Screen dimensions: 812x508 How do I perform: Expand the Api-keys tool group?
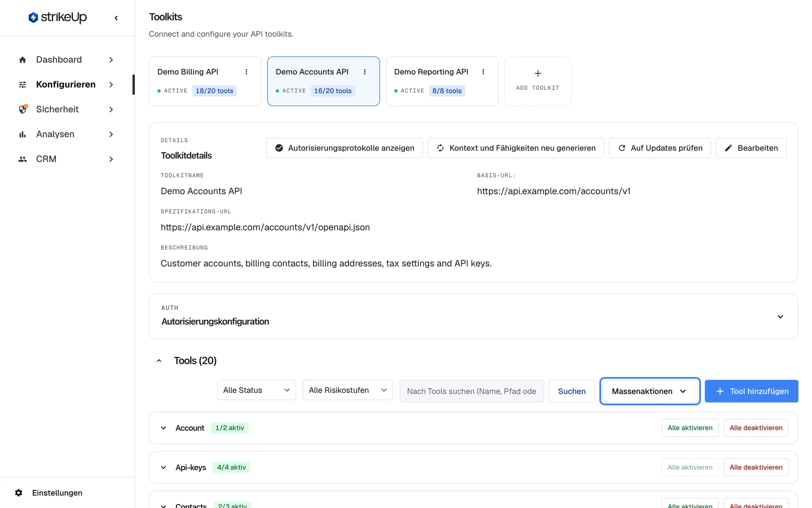coord(164,467)
